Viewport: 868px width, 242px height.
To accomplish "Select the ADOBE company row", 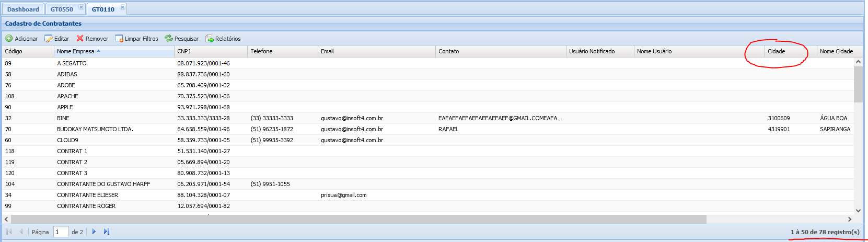I will coord(428,85).
